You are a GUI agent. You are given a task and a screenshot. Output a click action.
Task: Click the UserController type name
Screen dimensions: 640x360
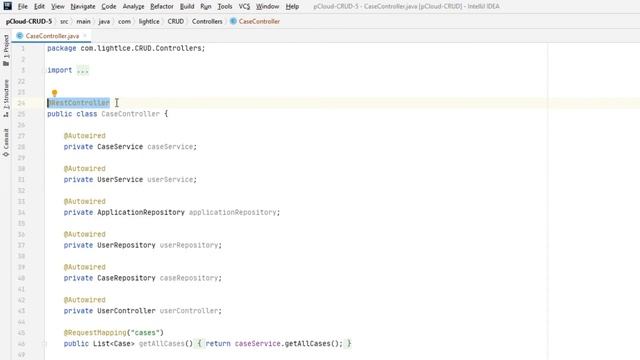coord(126,311)
